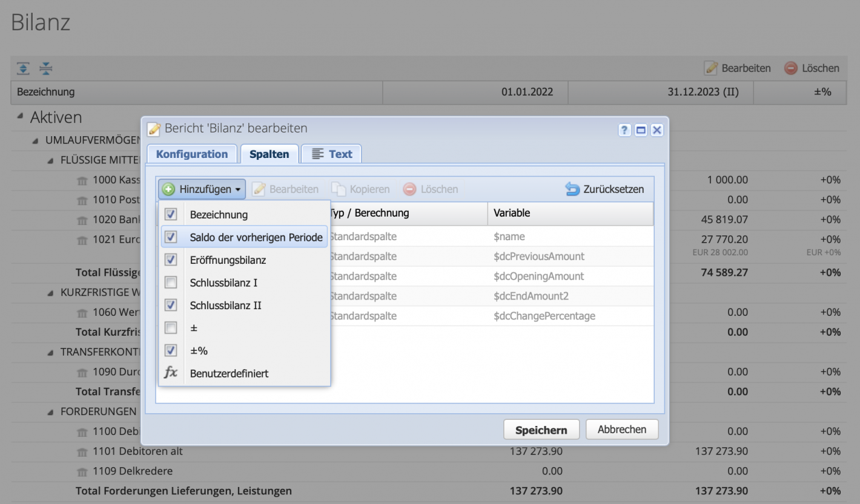Viewport: 860px width, 504px height.
Task: Click the Zurücksetzen reset arrow icon
Action: click(572, 189)
